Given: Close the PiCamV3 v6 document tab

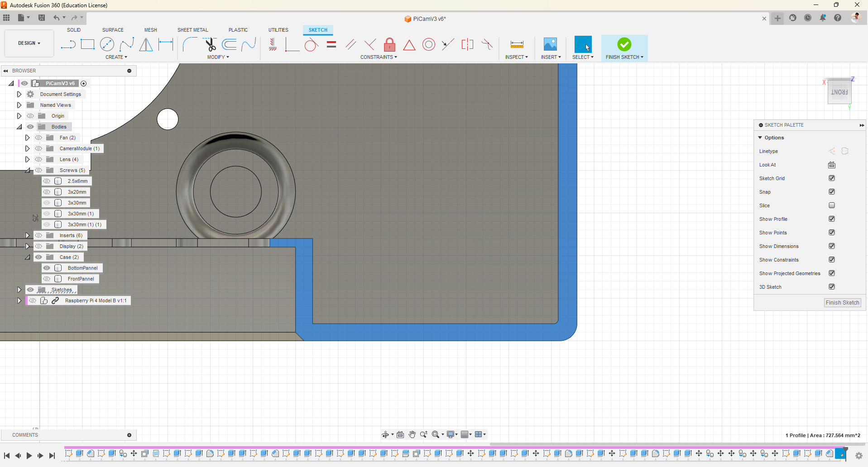Looking at the screenshot, I should (764, 19).
